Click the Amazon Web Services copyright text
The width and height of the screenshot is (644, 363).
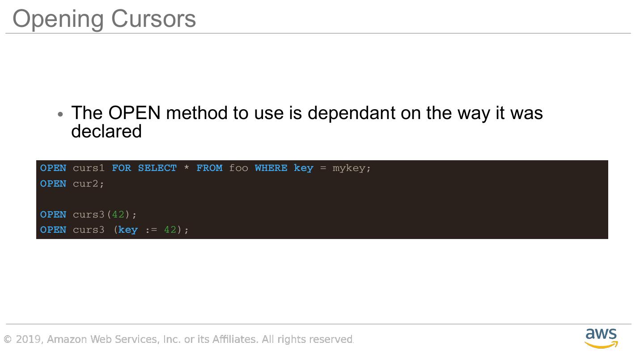tap(179, 339)
